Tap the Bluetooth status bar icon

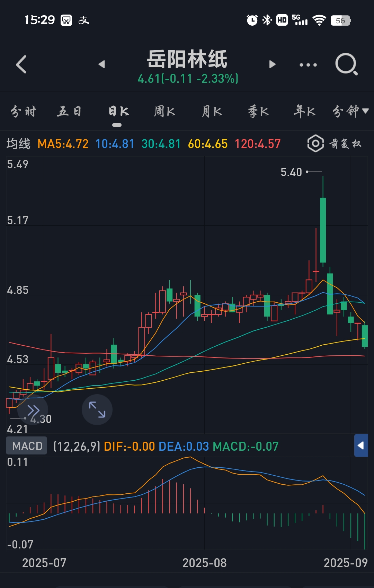(267, 20)
